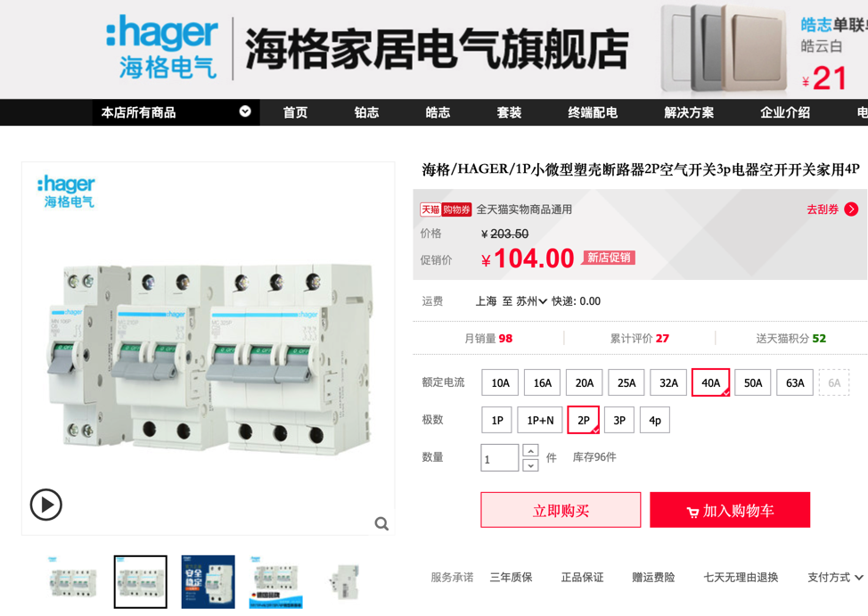The image size is (868, 616).
Task: Decrease quantity with the down arrow
Action: pyautogui.click(x=530, y=464)
